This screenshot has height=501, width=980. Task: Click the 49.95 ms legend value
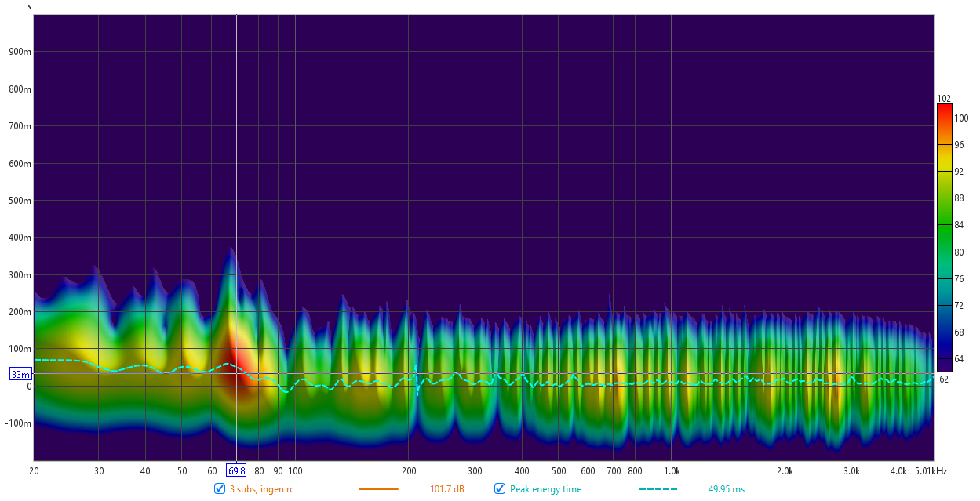click(727, 489)
